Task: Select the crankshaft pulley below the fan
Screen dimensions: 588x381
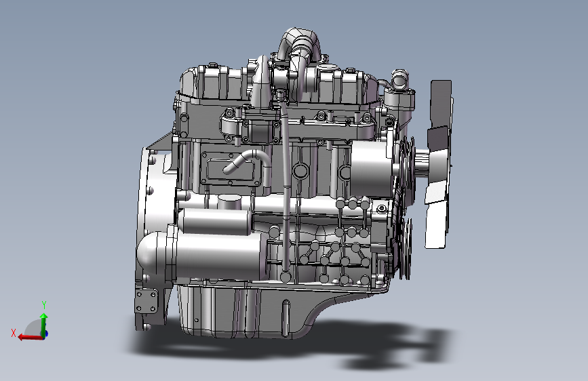Action: 406,248
